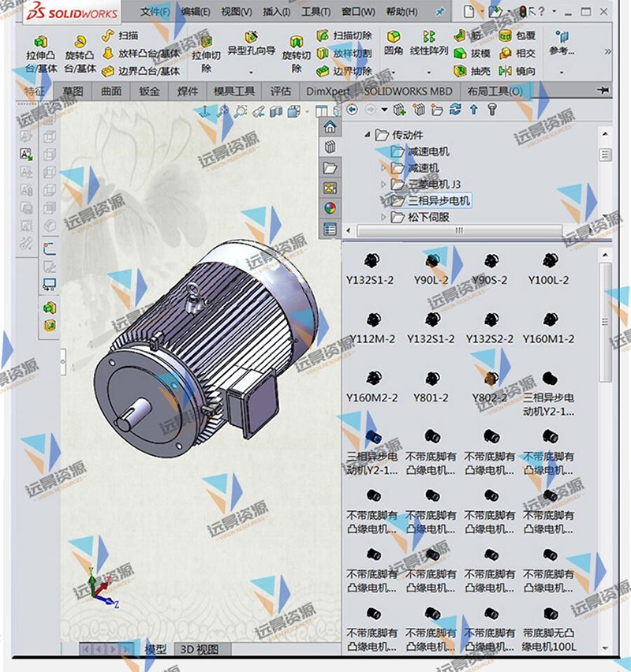The image size is (631, 672).
Task: Open the dropdown arrow under 参考
Action: 562,73
